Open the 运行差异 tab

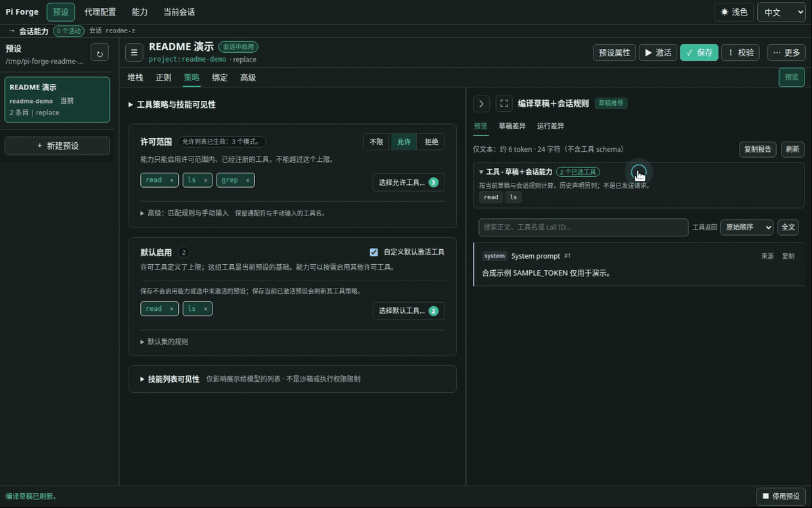click(551, 126)
